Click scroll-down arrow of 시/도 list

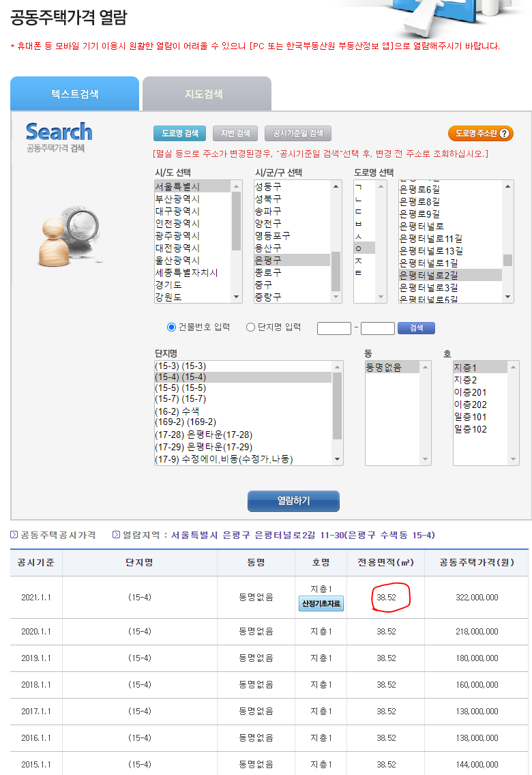pos(236,297)
